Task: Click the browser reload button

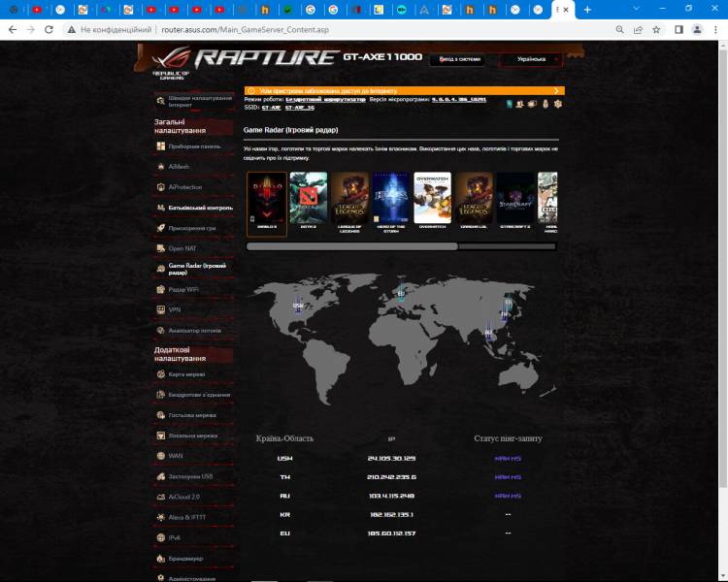Action: point(49,30)
